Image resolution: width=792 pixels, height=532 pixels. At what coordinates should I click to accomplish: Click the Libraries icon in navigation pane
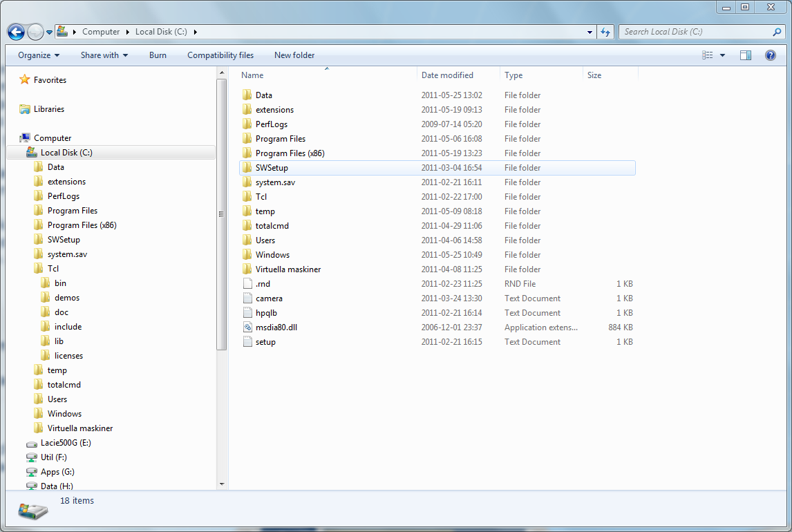(25, 109)
